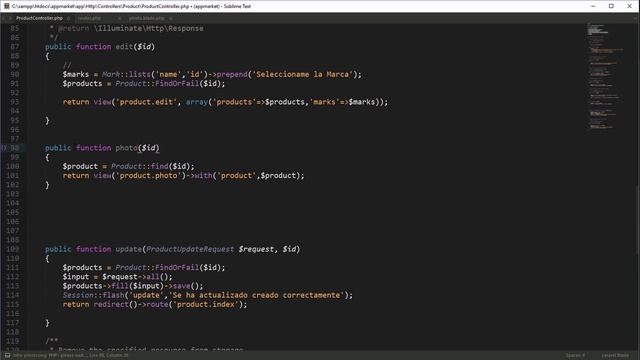Click the 'product.index' route string
640x360 pixels.
[x=206, y=304]
